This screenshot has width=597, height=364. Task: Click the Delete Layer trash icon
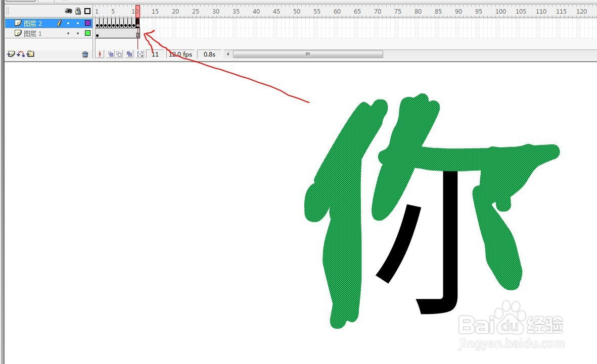tap(85, 54)
